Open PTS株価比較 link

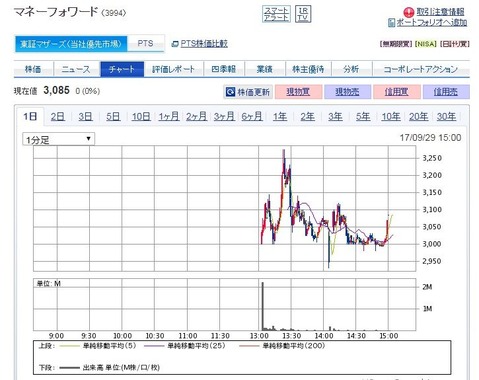click(x=204, y=44)
